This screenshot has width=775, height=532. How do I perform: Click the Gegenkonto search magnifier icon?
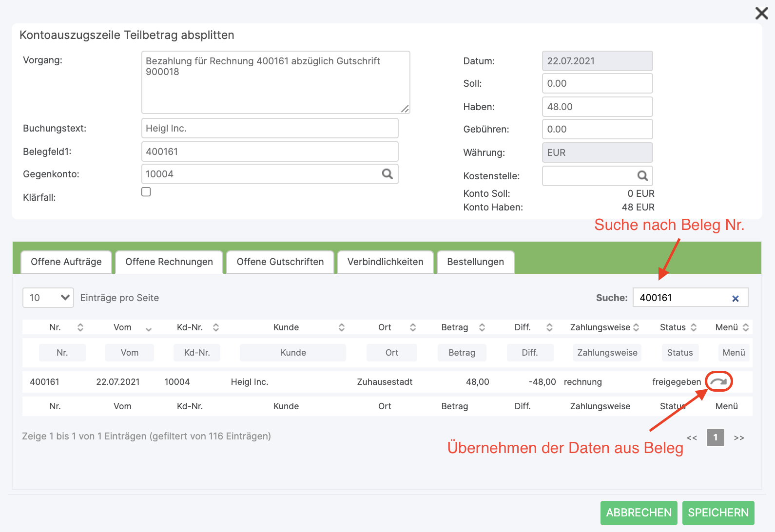click(387, 174)
